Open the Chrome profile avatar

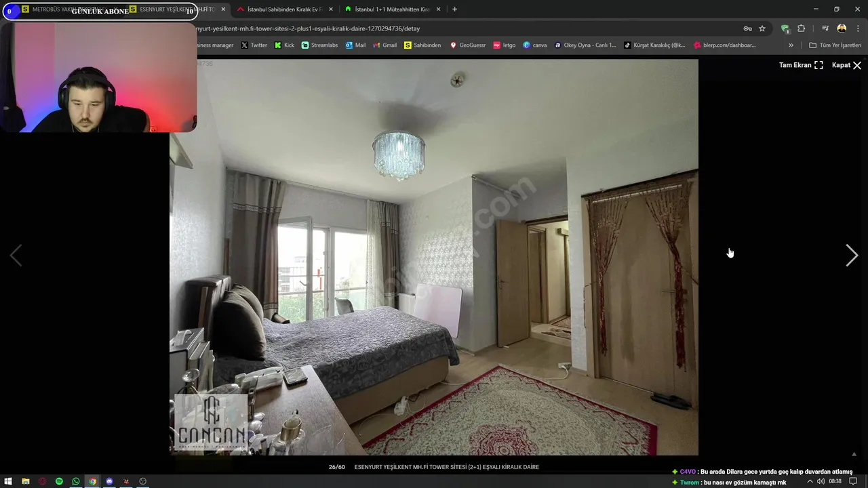point(842,28)
